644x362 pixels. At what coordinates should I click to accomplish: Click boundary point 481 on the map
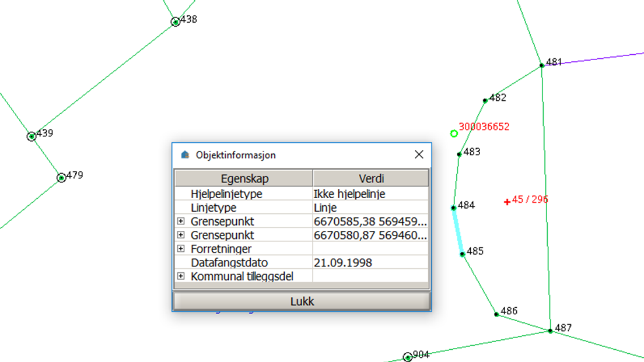[541, 65]
